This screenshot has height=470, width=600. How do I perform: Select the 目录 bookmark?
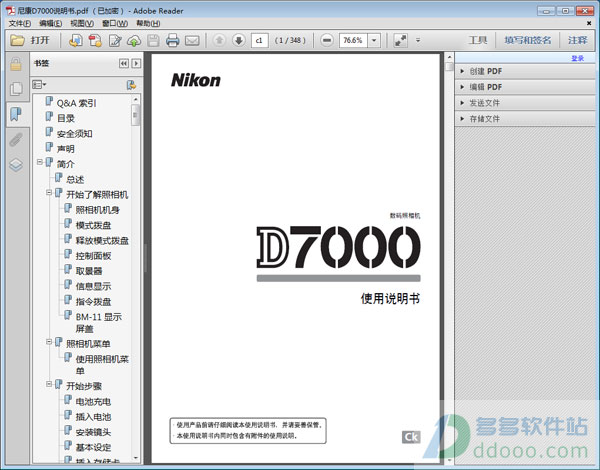point(66,119)
